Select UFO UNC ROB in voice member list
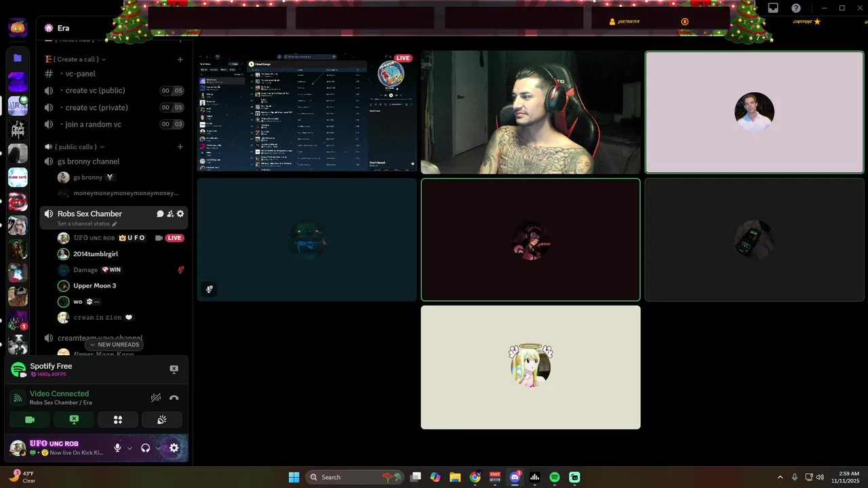 pyautogui.click(x=121, y=238)
